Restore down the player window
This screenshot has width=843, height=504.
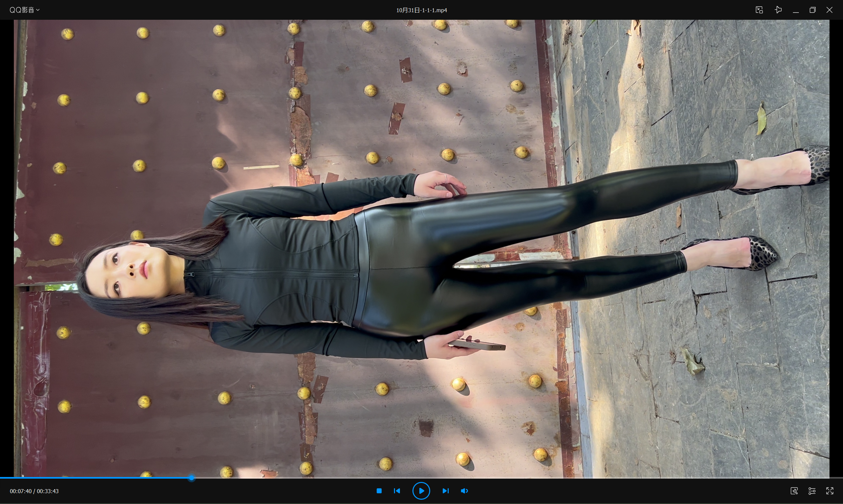(812, 10)
